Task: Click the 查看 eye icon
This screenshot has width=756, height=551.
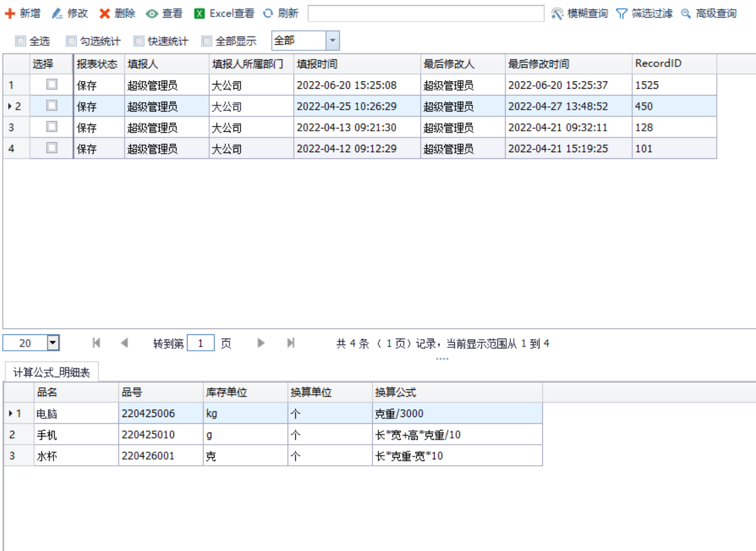Action: click(152, 14)
